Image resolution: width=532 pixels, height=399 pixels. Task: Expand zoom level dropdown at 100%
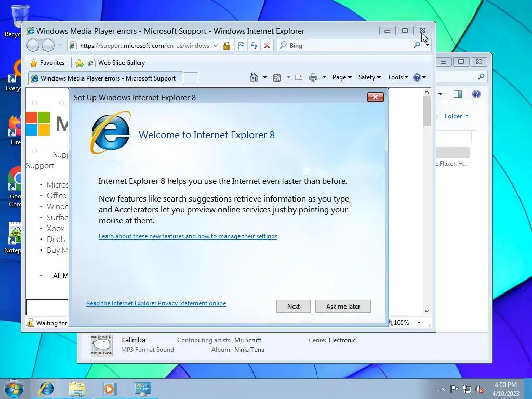pos(419,322)
